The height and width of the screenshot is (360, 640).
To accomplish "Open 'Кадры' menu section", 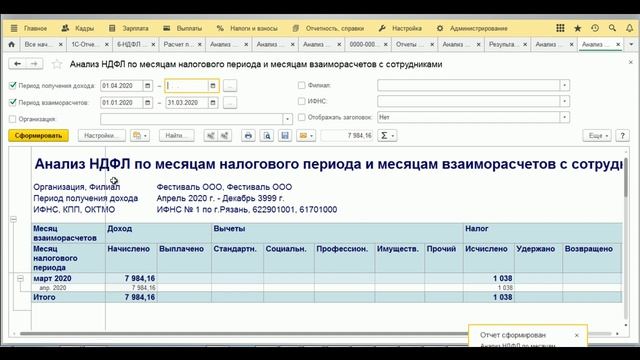I will (x=78, y=28).
